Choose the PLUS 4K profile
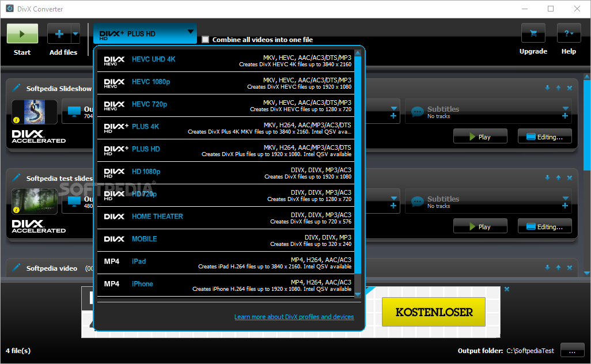The image size is (591, 364). click(x=226, y=128)
